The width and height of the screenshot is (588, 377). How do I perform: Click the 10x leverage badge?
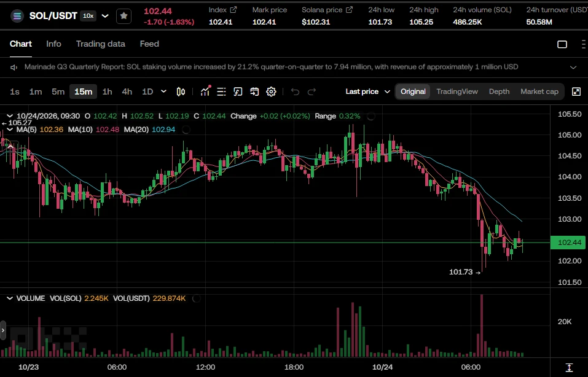pos(88,16)
